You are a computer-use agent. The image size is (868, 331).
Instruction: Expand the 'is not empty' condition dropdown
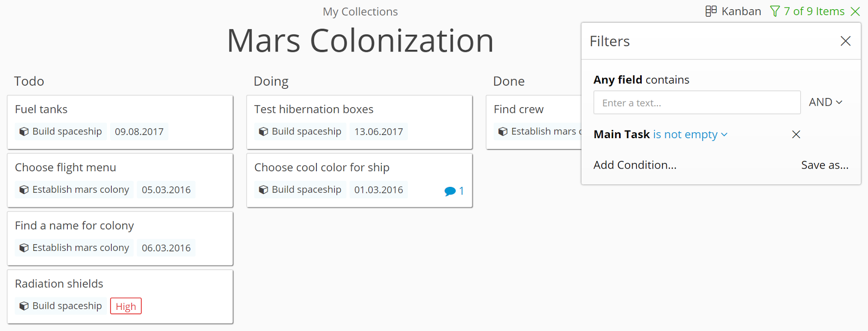coord(690,134)
